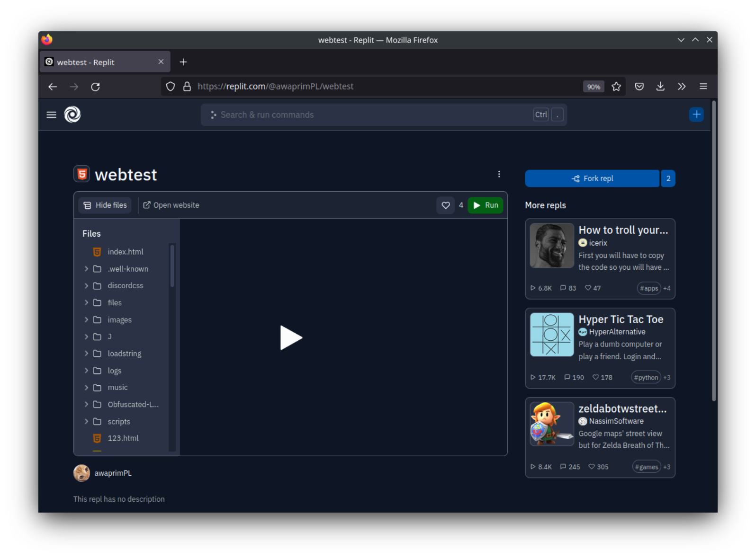
Task: Expand the images folder chevron
Action: coord(86,320)
